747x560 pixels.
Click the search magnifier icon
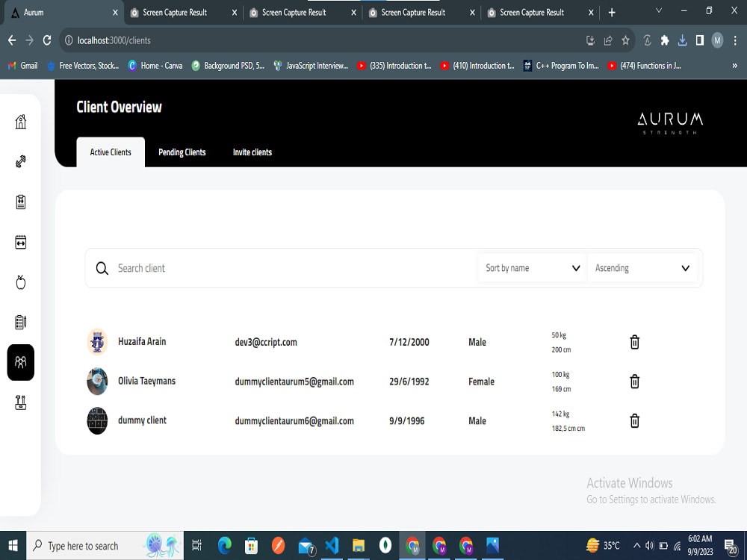102,267
